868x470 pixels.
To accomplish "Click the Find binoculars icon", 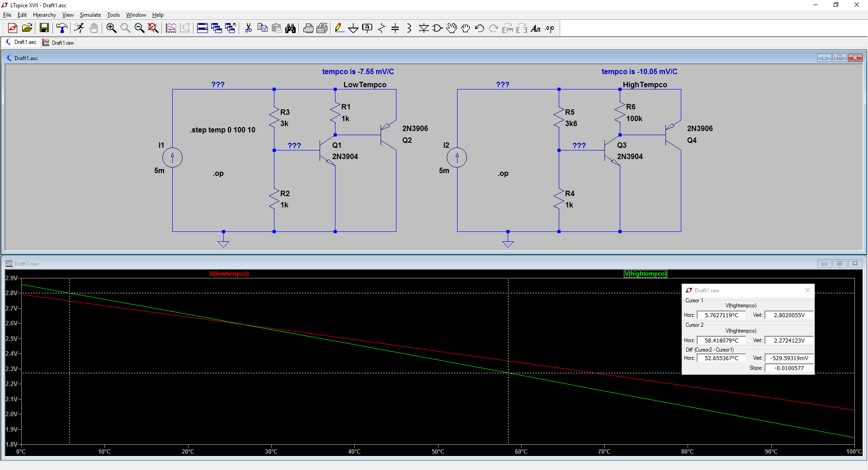I will pos(290,28).
